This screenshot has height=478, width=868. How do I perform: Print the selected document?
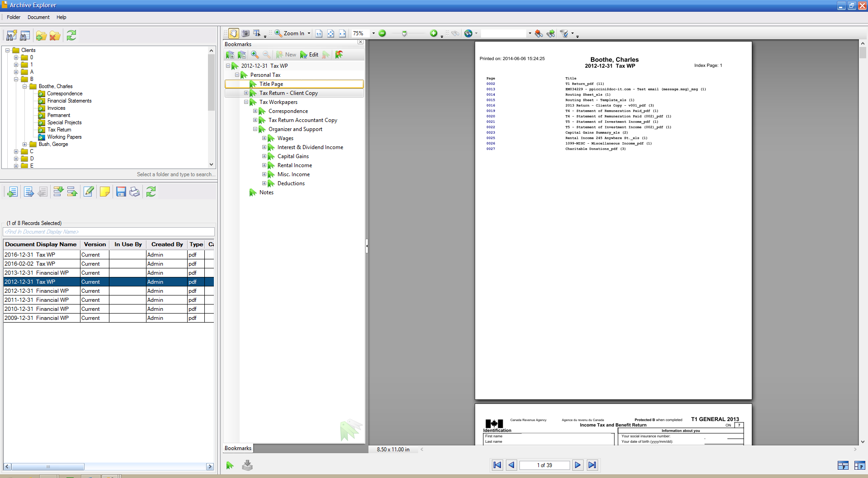pos(134,192)
